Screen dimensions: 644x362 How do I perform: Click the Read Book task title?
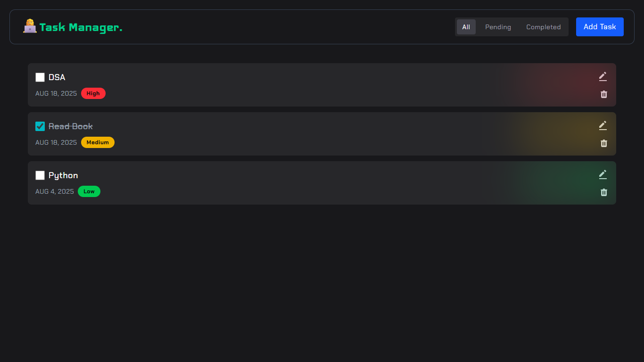click(x=71, y=126)
